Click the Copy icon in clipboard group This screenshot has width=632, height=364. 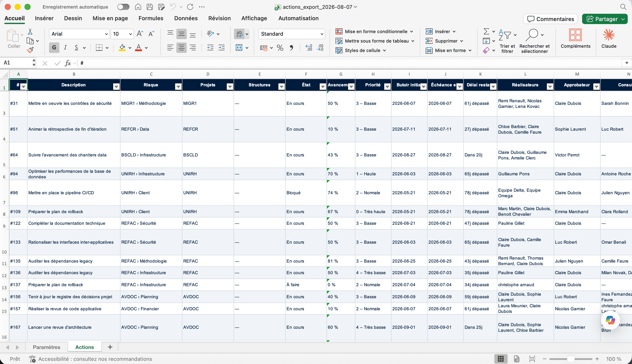point(30,41)
